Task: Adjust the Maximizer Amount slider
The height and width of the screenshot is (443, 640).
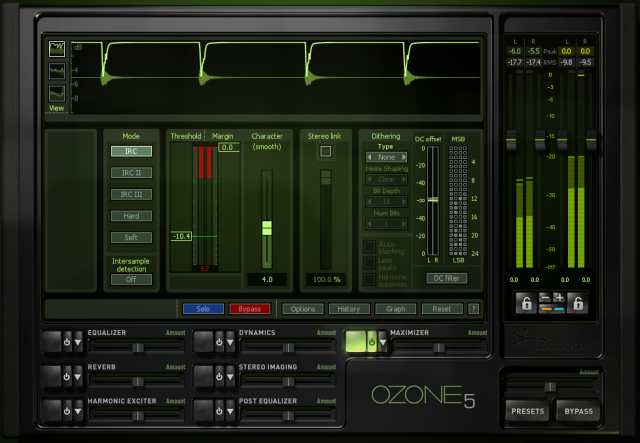Action: point(439,347)
